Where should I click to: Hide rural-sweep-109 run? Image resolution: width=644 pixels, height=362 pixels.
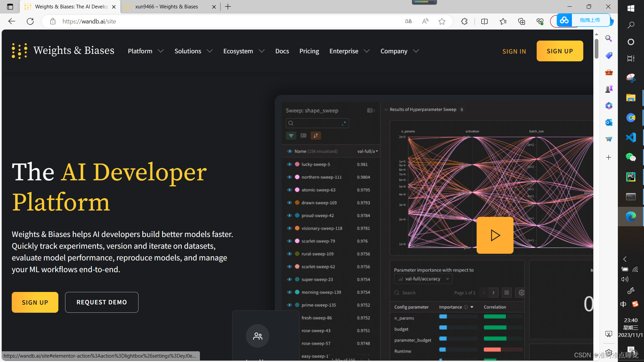pyautogui.click(x=289, y=254)
